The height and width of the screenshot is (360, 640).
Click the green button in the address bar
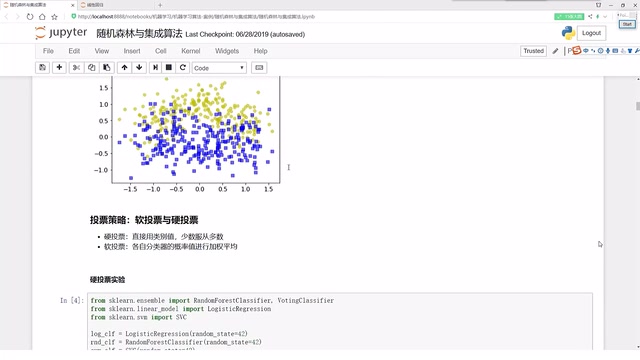click(569, 16)
